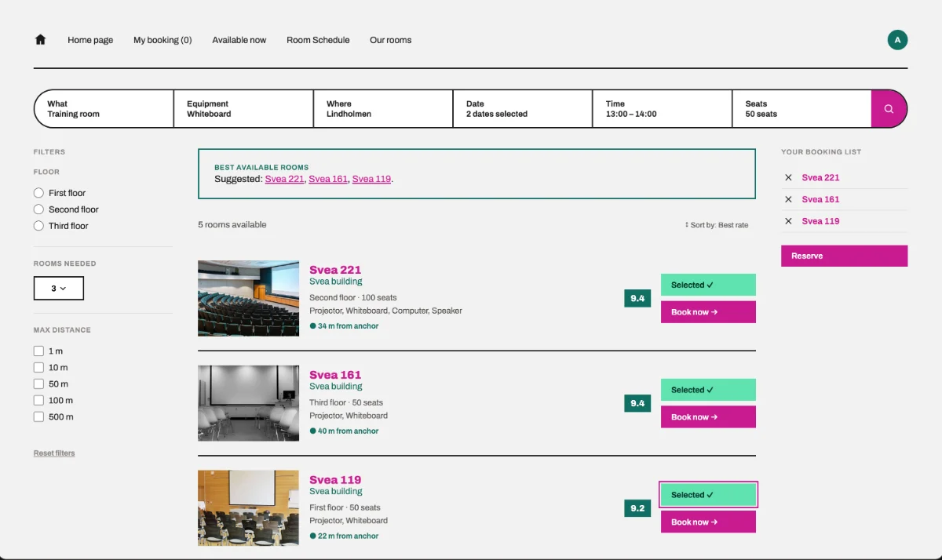Open suggested Svea 119 link

point(371,179)
